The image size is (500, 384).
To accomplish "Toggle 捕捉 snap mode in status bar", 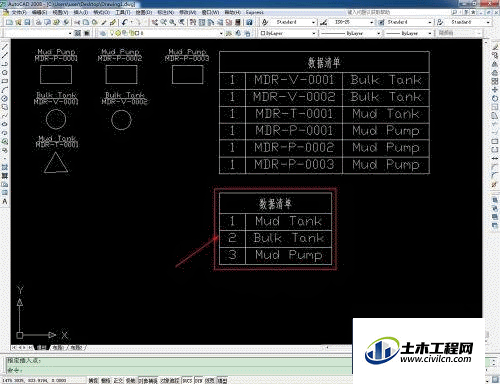I will pyautogui.click(x=93, y=380).
